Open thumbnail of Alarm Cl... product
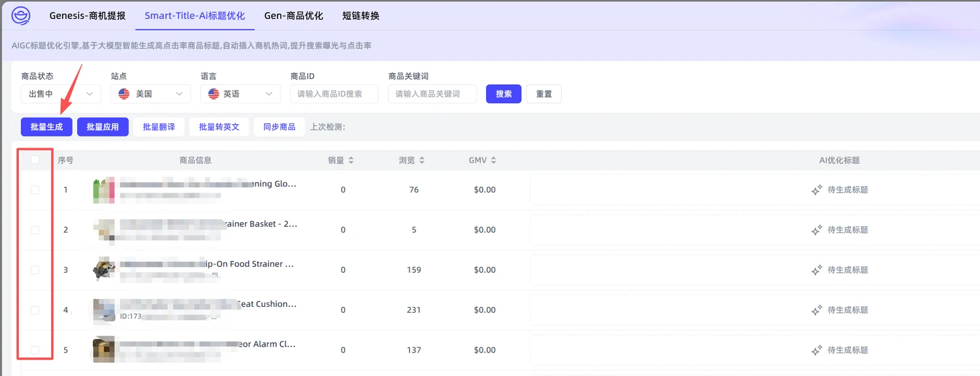This screenshot has width=980, height=376. (104, 350)
